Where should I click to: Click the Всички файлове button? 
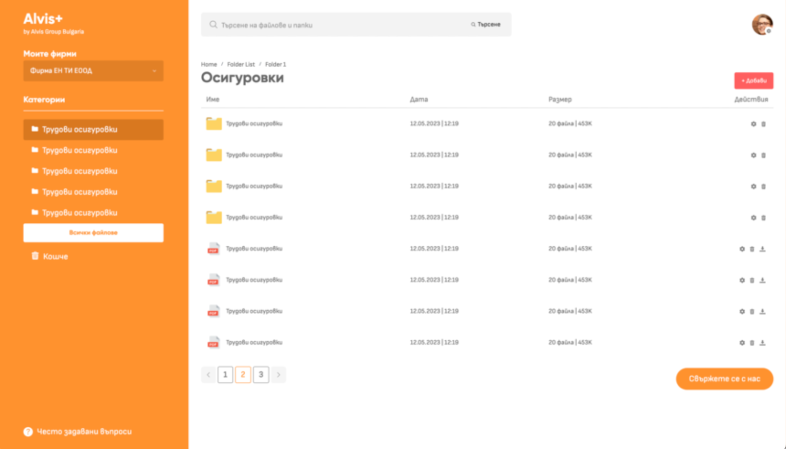click(93, 233)
